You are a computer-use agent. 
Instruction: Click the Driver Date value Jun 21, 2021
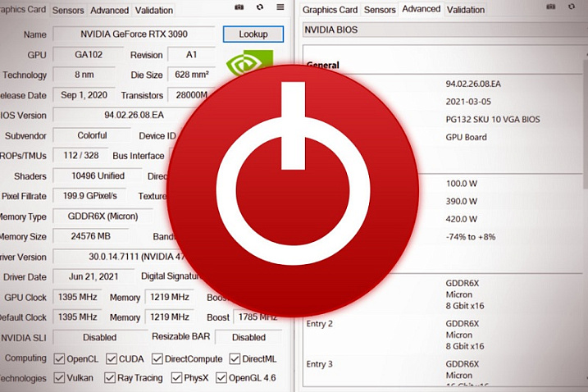click(x=93, y=277)
